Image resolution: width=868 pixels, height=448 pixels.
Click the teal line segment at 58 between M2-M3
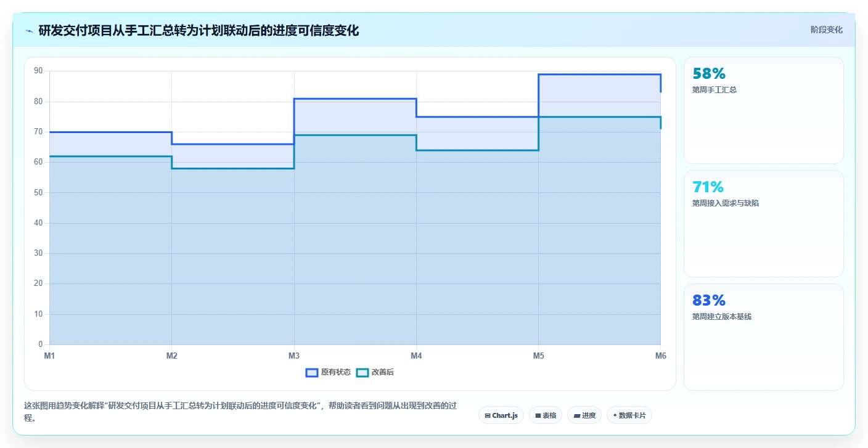tap(233, 168)
